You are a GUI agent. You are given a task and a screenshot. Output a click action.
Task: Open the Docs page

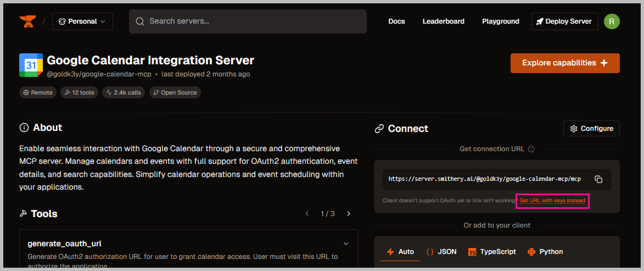[396, 21]
